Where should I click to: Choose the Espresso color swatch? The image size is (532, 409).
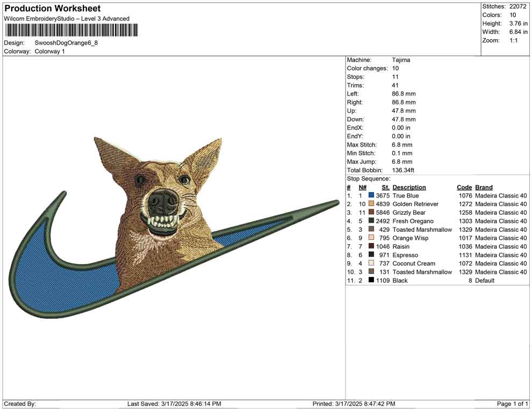pos(371,255)
